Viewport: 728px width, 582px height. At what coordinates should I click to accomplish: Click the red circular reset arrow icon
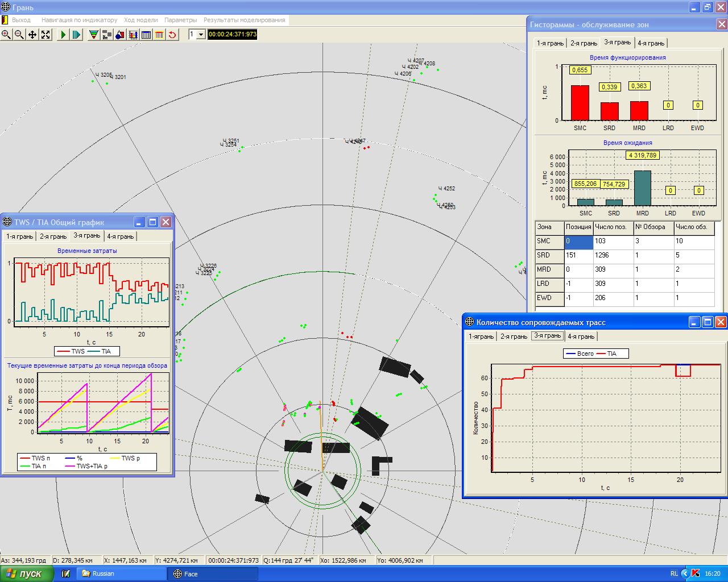point(172,35)
